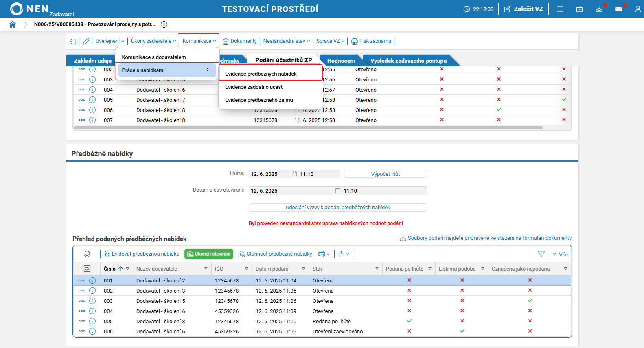The image size is (644, 348).
Task: Click the refresh icon in toolbar
Action: click(73, 41)
